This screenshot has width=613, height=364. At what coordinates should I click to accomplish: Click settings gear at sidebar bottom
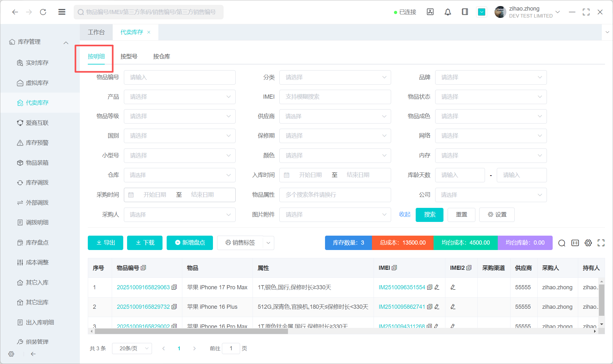pyautogui.click(x=11, y=354)
